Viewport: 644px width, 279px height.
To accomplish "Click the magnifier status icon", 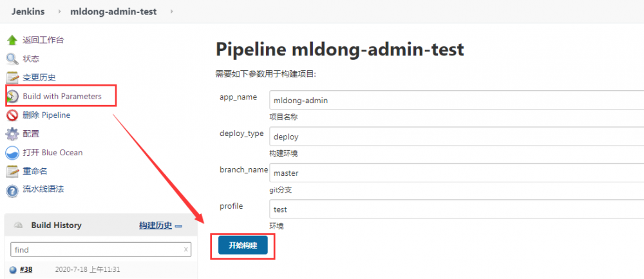I will click(12, 59).
